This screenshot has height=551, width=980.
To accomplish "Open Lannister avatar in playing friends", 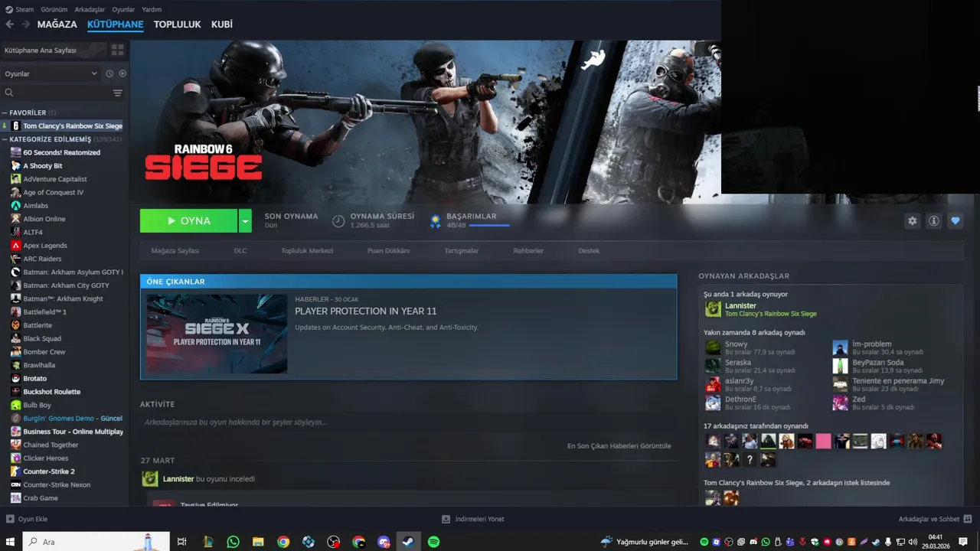I will point(713,309).
